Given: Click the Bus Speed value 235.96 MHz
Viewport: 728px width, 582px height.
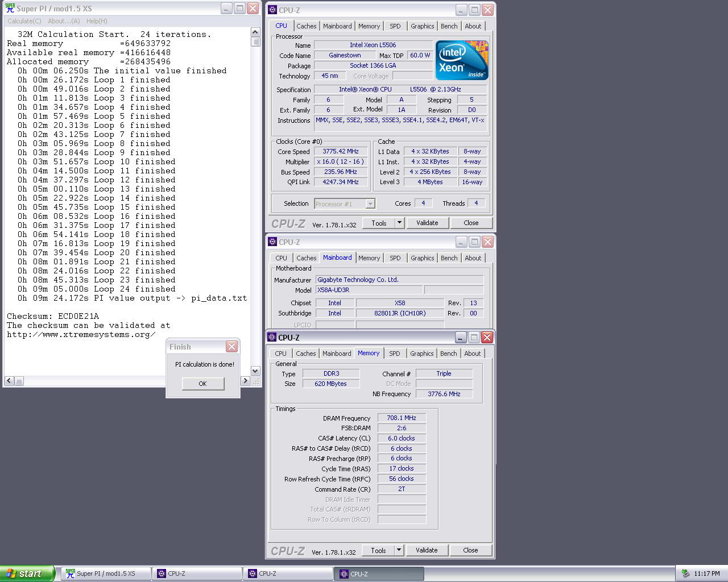Looking at the screenshot, I should pos(341,172).
